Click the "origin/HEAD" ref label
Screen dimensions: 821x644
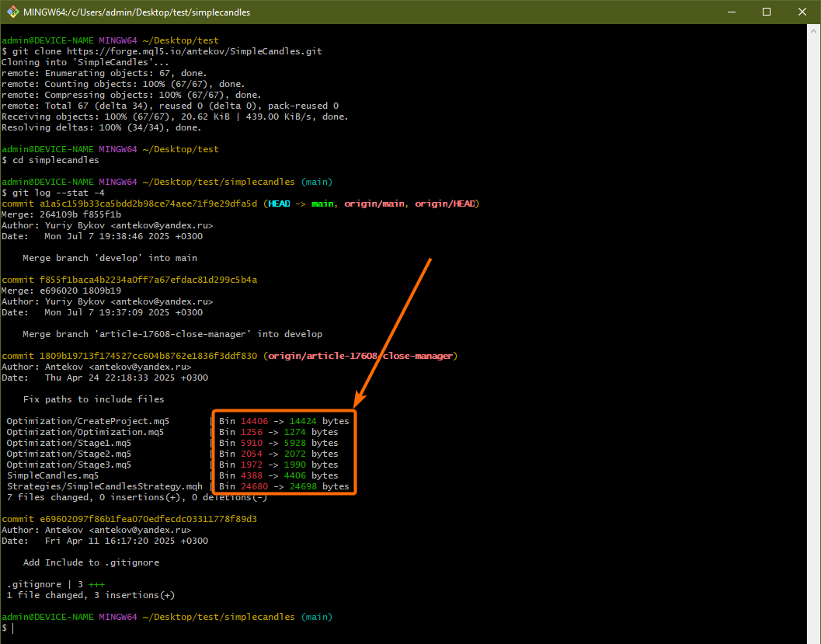[445, 204]
